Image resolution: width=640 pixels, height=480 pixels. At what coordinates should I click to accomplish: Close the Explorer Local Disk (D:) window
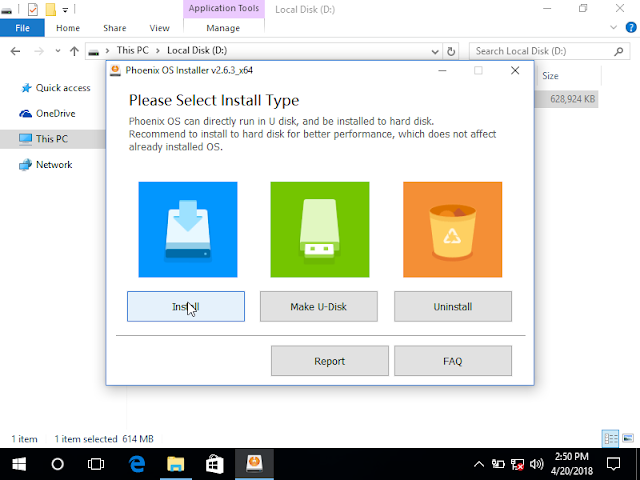[x=620, y=9]
